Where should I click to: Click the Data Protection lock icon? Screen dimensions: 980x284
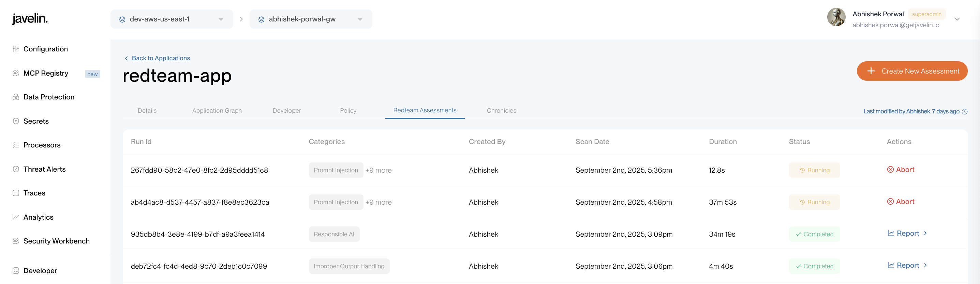click(16, 97)
